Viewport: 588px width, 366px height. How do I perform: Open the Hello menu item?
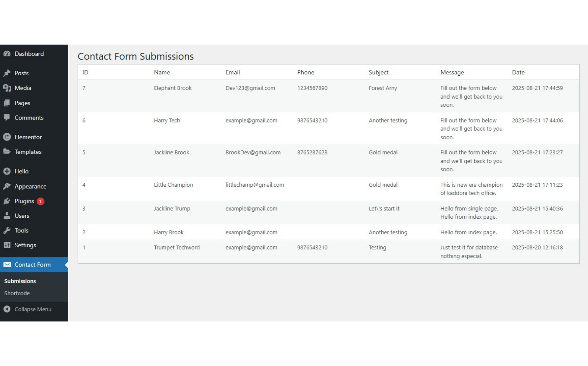click(x=21, y=171)
